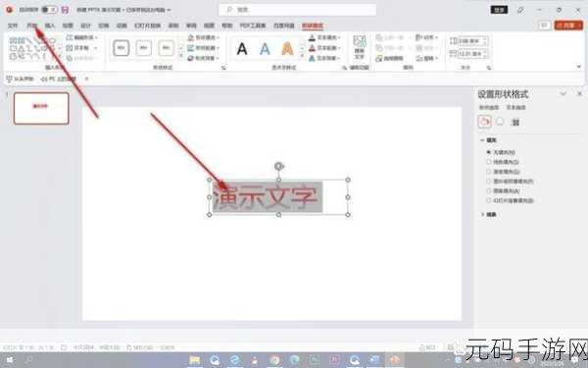The image size is (588, 368).
Task: Open the 对齐 align dropdown
Action: [x=426, y=37]
